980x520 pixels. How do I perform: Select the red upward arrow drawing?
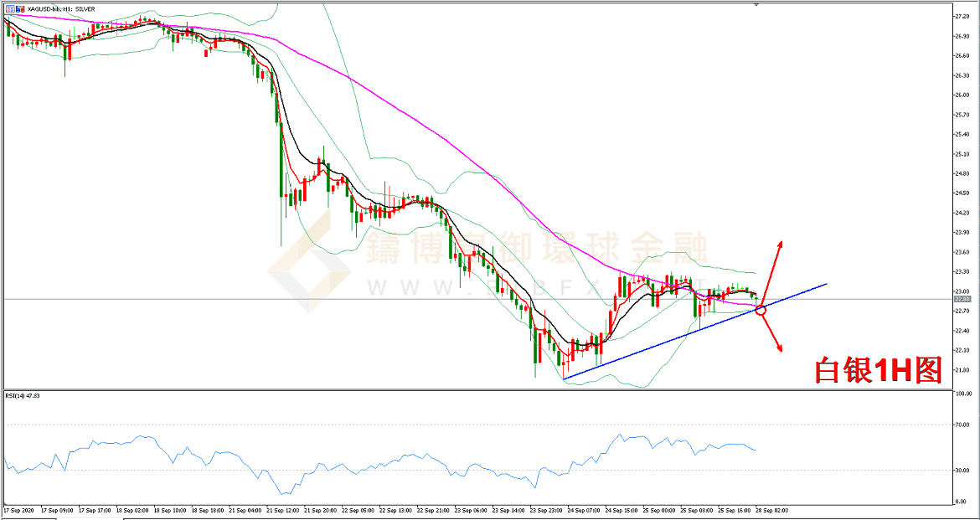[773, 272]
